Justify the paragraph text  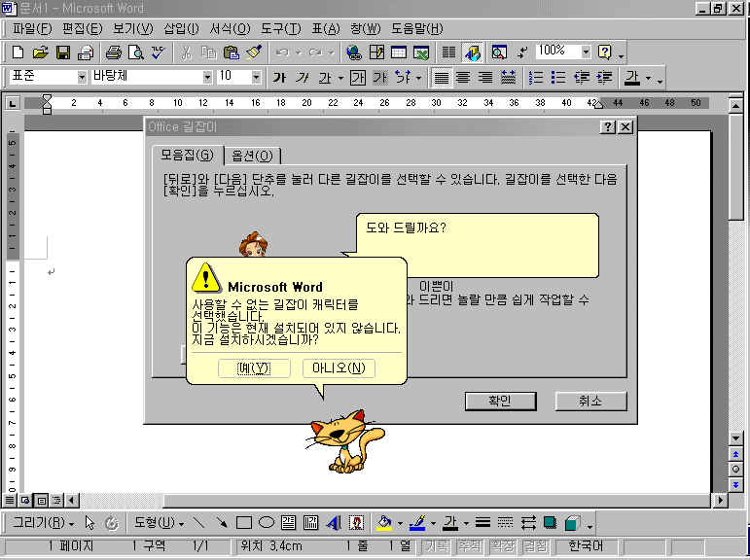(x=441, y=78)
